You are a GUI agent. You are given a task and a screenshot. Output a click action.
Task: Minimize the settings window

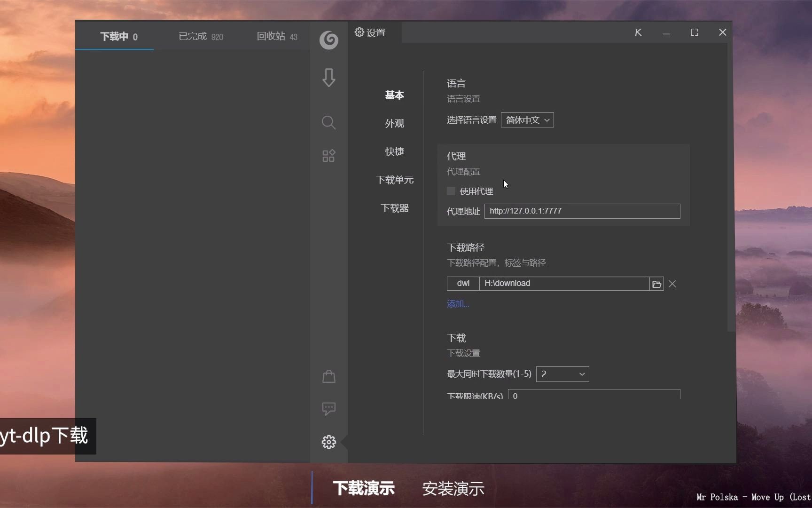pos(666,33)
